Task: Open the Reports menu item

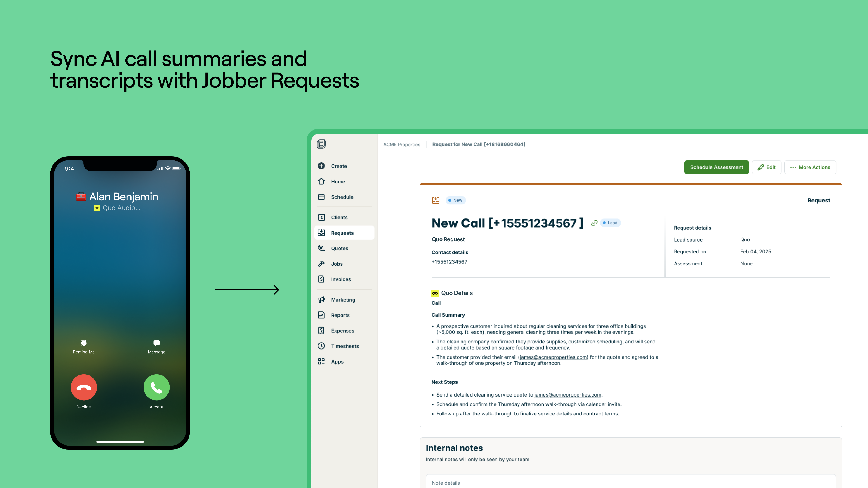Action: (x=340, y=315)
